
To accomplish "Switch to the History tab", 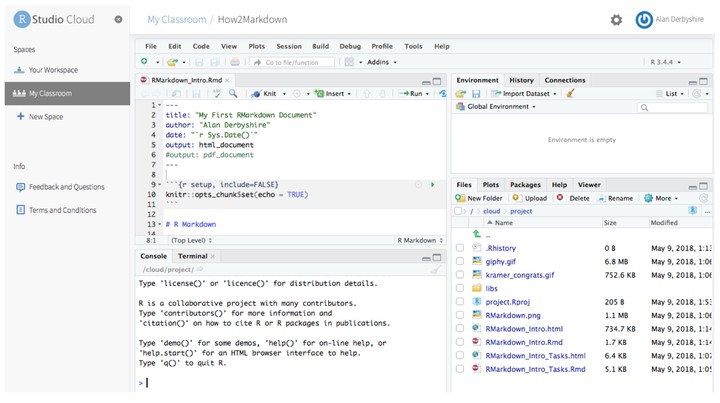I will (521, 80).
